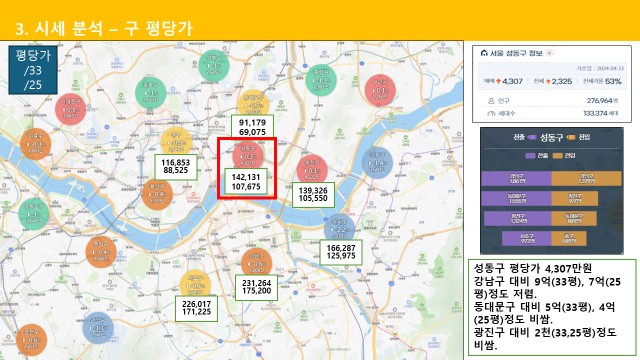Click the blue district bubble above the 166,287 box
The height and width of the screenshot is (360, 640).
click(x=339, y=228)
